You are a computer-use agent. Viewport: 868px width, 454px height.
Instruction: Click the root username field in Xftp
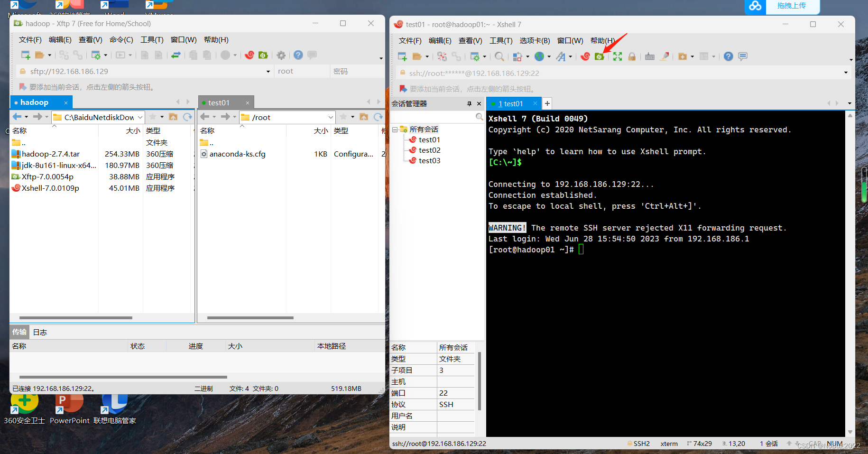point(302,72)
